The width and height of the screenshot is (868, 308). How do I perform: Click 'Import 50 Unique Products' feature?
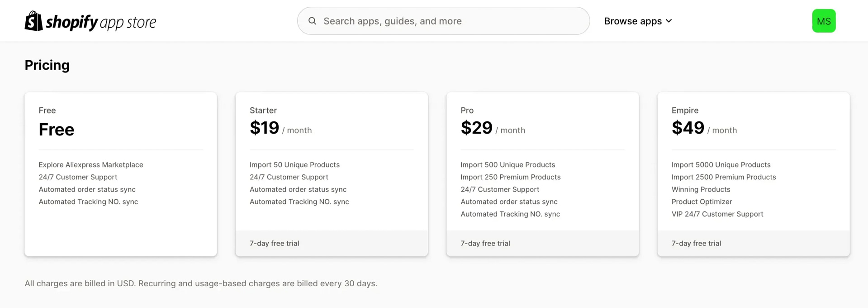(x=294, y=165)
